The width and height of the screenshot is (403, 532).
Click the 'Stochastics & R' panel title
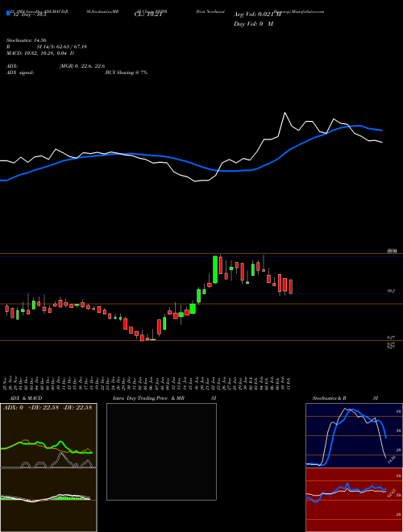329,398
